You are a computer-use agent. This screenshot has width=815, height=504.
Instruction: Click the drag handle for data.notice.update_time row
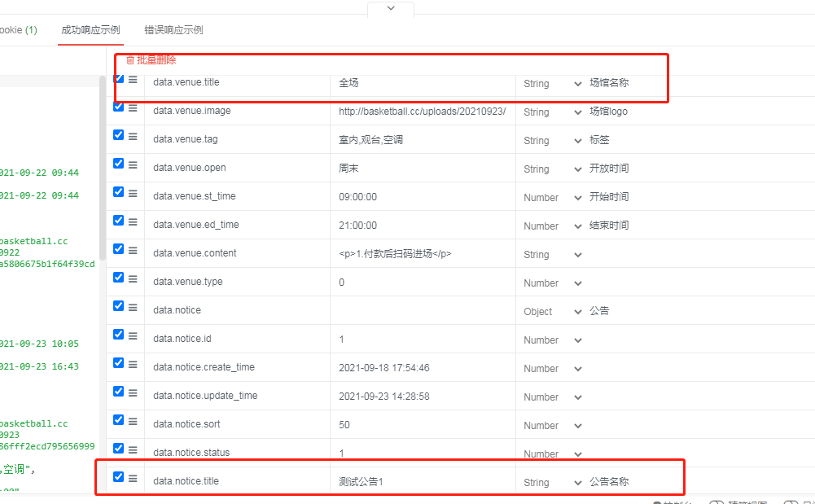click(x=133, y=393)
